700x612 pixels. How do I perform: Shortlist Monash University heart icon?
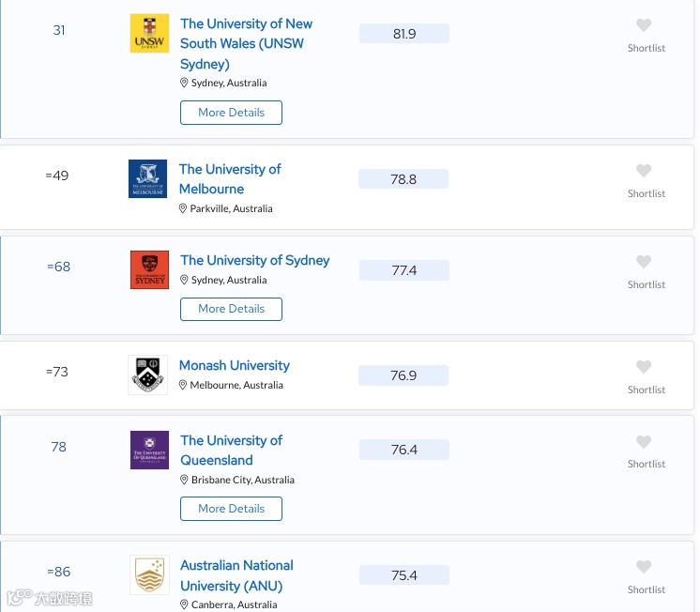tap(644, 368)
